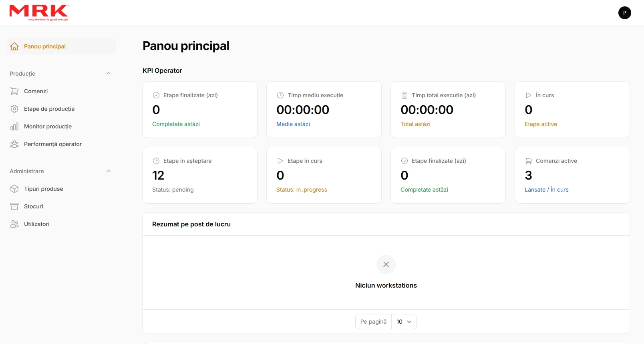
Task: Collapse the Administrare sidebar section
Action: pyautogui.click(x=108, y=171)
